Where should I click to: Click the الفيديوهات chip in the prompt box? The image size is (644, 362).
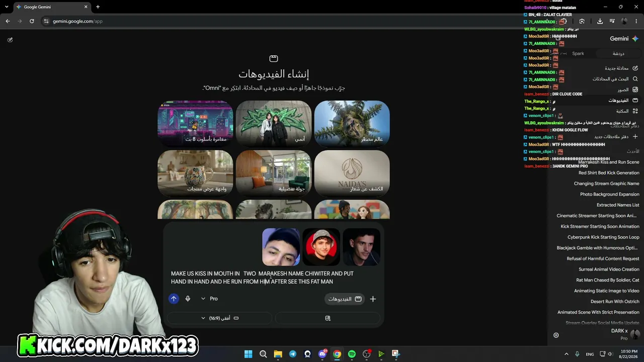345,299
